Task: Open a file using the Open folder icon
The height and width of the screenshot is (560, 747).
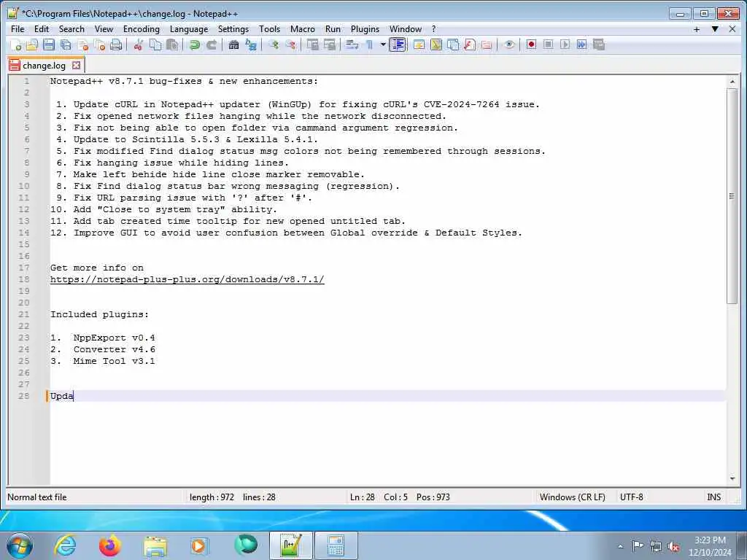Action: (x=32, y=44)
